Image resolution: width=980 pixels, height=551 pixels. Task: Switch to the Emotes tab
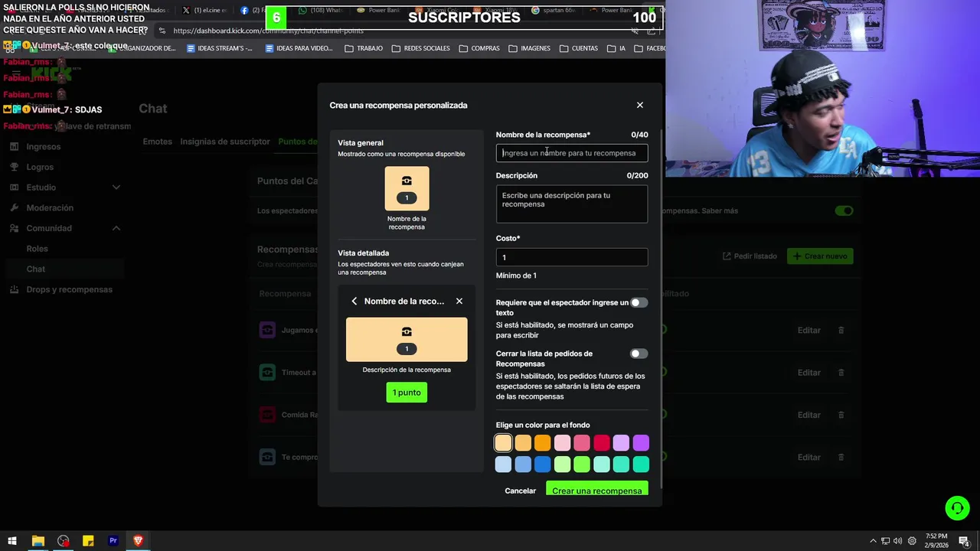[157, 142]
